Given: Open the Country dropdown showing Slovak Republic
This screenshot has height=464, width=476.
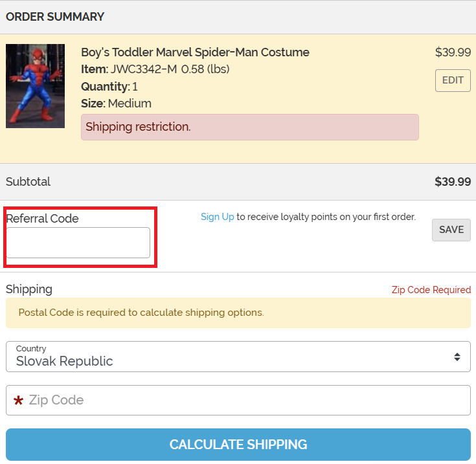Looking at the screenshot, I should (x=238, y=357).
